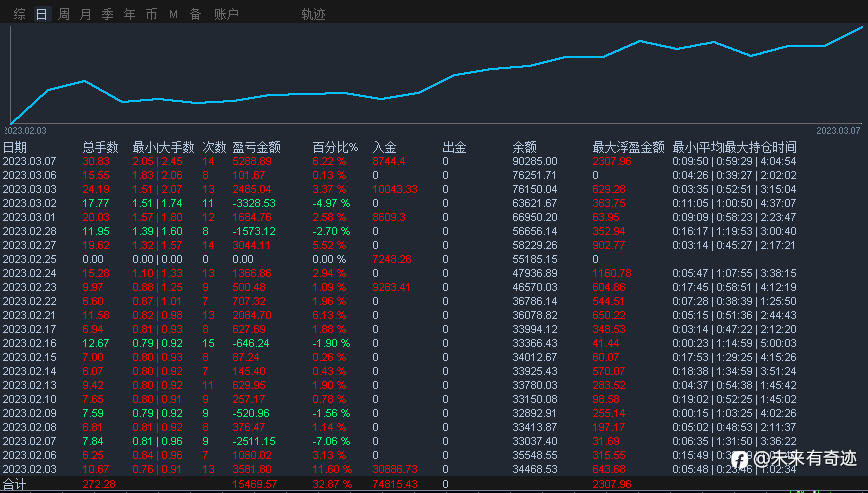Sort by 盈亏金额 column header
The width and height of the screenshot is (868, 493).
click(256, 147)
